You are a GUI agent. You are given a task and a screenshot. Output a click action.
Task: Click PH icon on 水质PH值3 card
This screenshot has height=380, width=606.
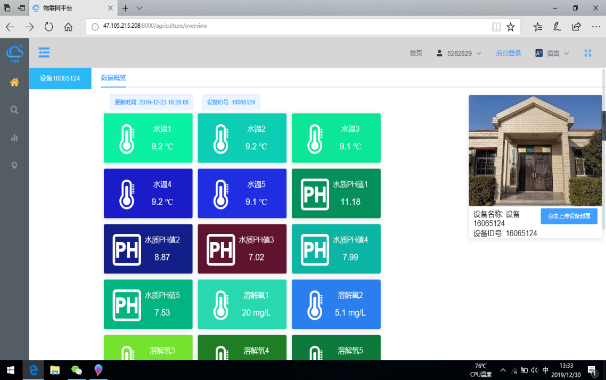pyautogui.click(x=221, y=250)
